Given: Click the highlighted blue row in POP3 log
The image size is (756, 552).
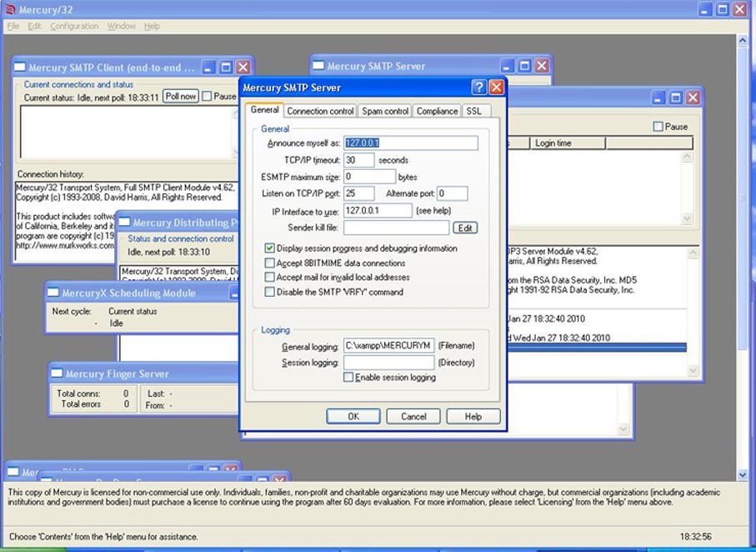Looking at the screenshot, I should 597,348.
